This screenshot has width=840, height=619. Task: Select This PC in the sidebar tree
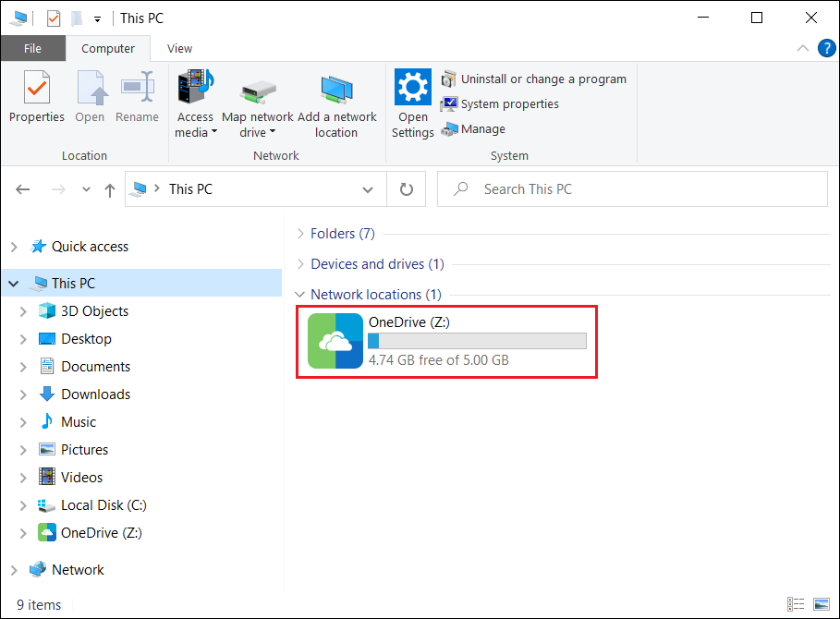tap(73, 283)
